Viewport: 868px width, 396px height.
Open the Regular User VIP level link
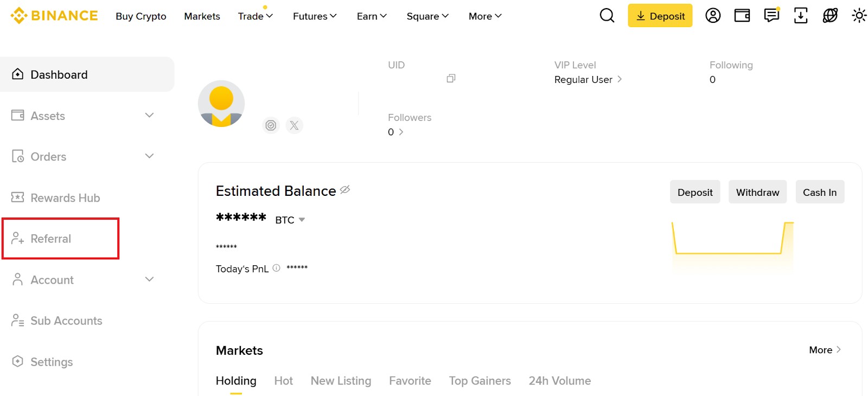click(x=588, y=80)
